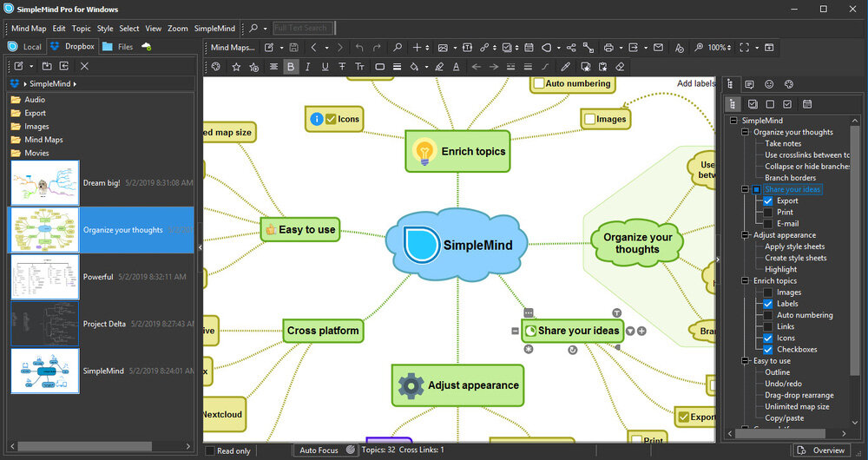The image size is (868, 460).
Task: Open the search magnifier icon beside redo
Action: click(398, 48)
